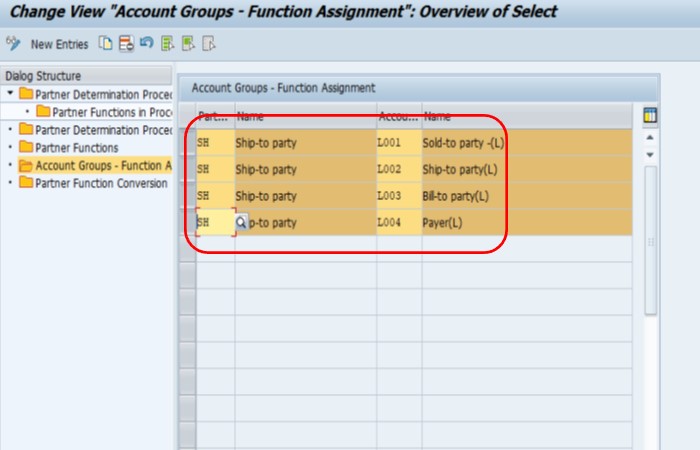Click the Display/Change toggle icon
700x450 pixels.
(13, 44)
